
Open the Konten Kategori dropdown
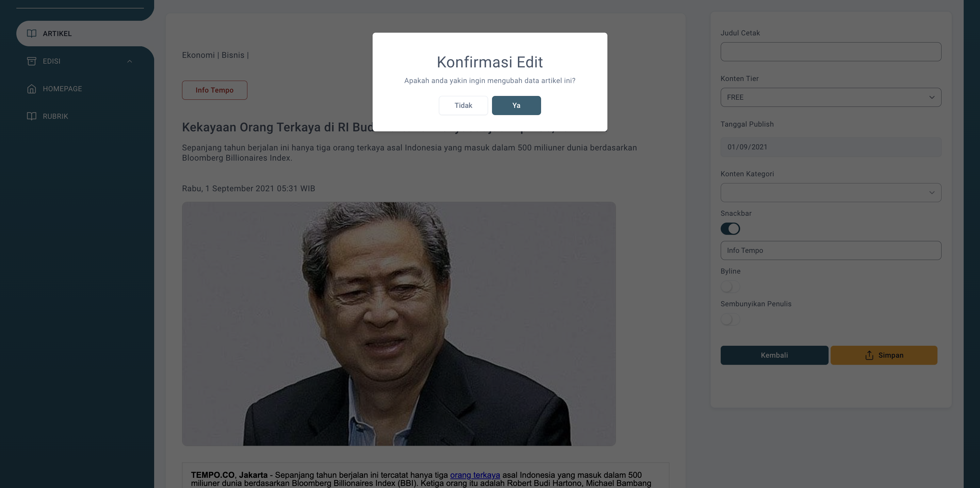pyautogui.click(x=831, y=193)
